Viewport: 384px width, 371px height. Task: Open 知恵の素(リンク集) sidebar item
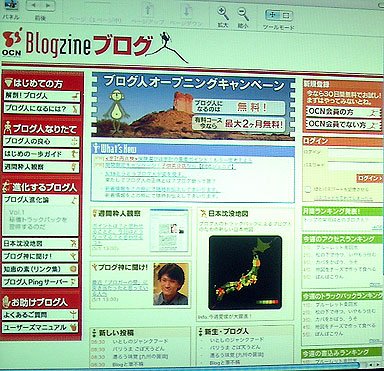point(40,269)
